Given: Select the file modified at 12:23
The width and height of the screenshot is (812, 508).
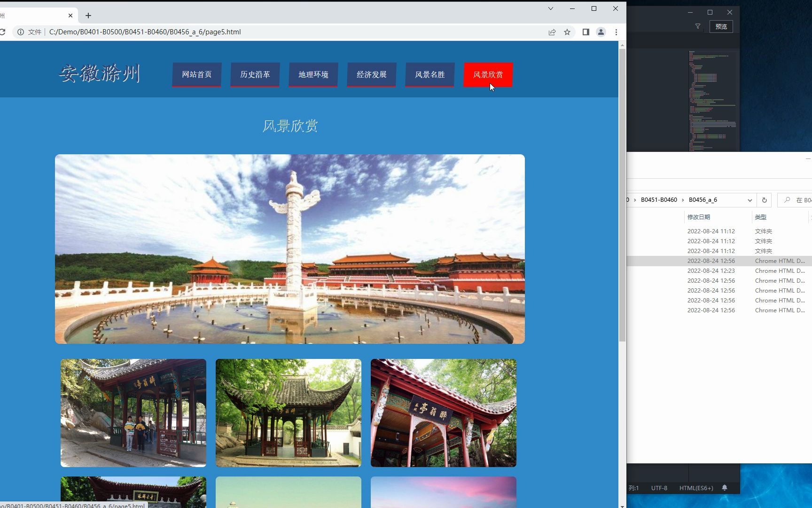Looking at the screenshot, I should pyautogui.click(x=719, y=271).
